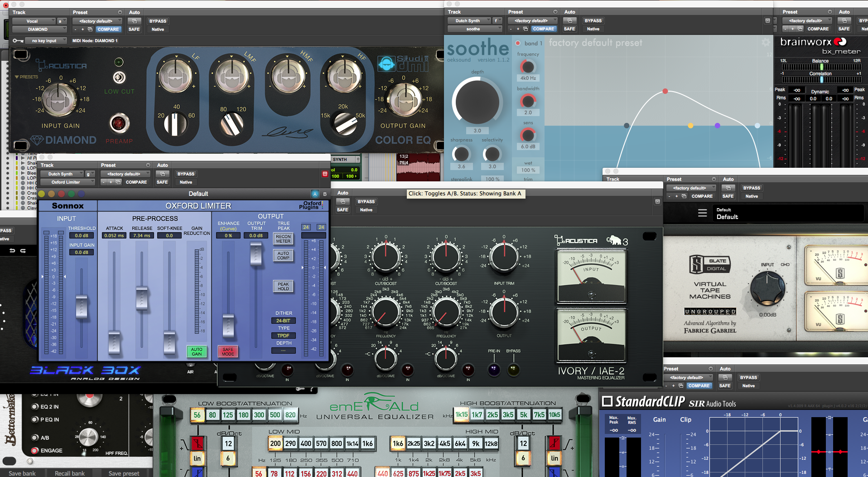Click the red target icon in Oxford Limiter header
Image resolution: width=868 pixels, height=477 pixels.
[325, 174]
